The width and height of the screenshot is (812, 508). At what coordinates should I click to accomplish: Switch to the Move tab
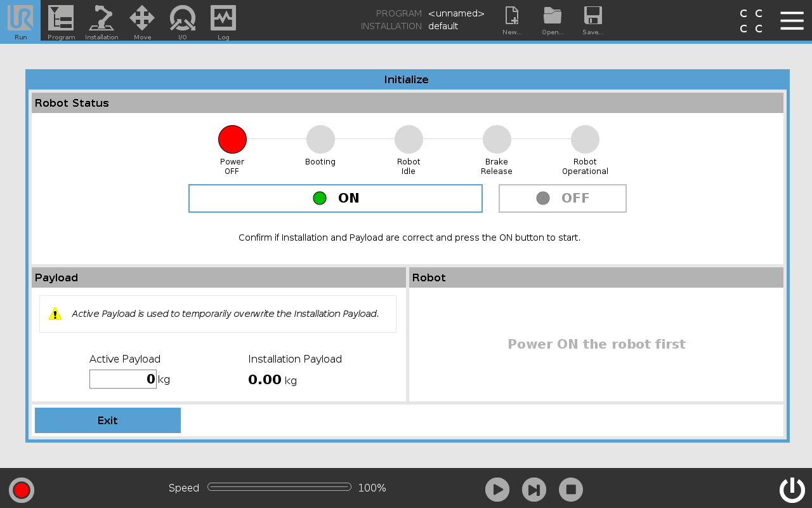click(142, 20)
